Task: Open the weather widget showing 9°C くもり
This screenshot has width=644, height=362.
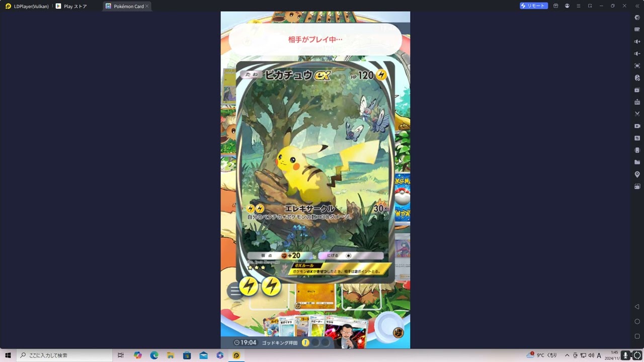Action: tap(542, 355)
